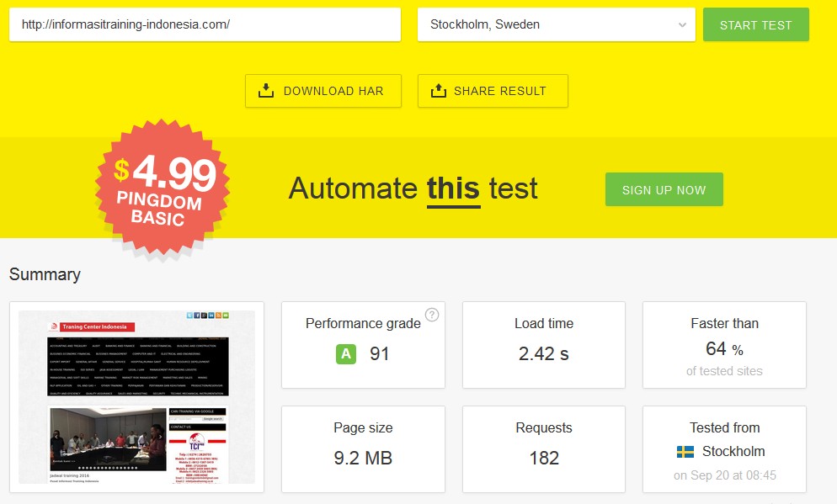Click the green A grade badge
The height and width of the screenshot is (504, 837).
tap(346, 353)
